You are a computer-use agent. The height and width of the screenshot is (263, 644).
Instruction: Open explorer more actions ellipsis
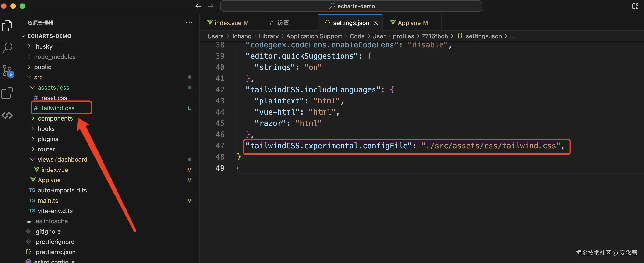(189, 23)
